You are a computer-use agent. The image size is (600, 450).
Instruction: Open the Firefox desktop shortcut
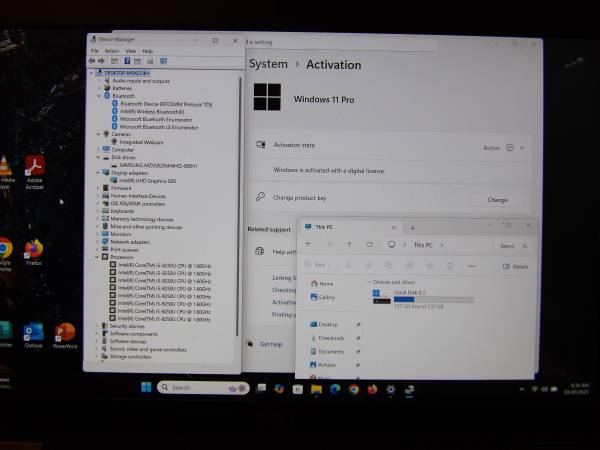pyautogui.click(x=34, y=248)
